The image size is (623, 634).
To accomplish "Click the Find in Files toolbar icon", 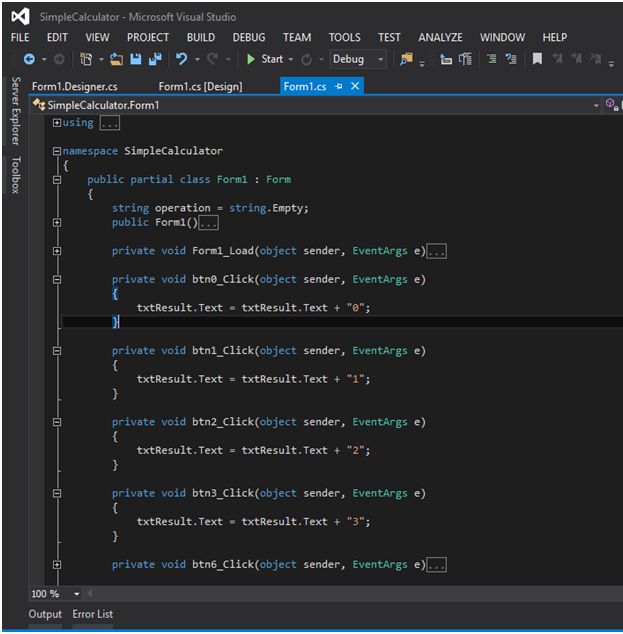I will (x=405, y=60).
